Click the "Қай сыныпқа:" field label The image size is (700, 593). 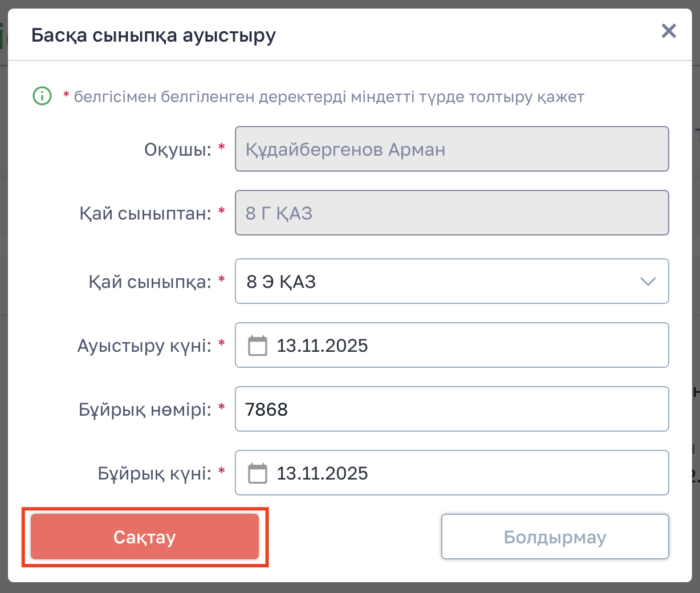point(149,282)
